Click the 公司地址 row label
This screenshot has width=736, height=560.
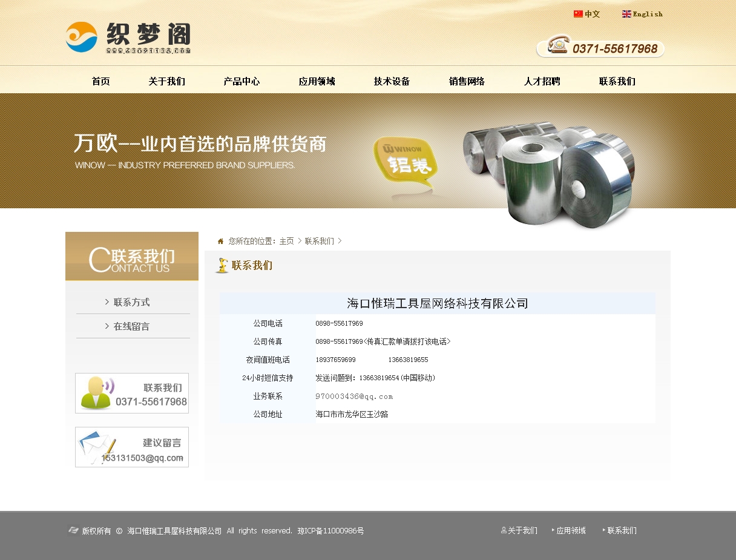268,414
